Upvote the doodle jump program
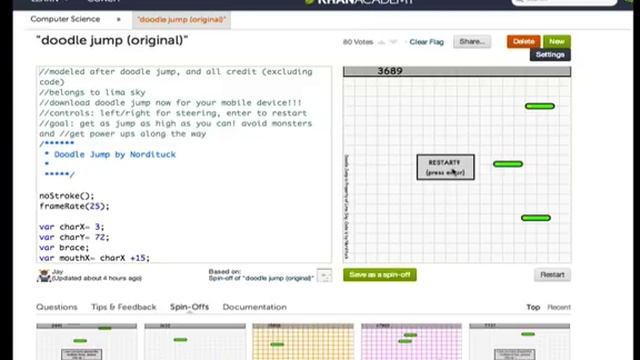This screenshot has height=360, width=640. pyautogui.click(x=382, y=42)
